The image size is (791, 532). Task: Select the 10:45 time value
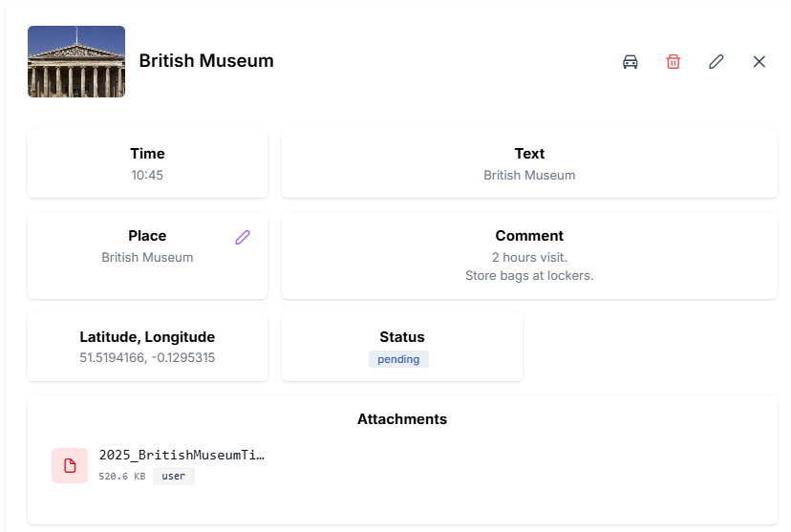(x=147, y=175)
